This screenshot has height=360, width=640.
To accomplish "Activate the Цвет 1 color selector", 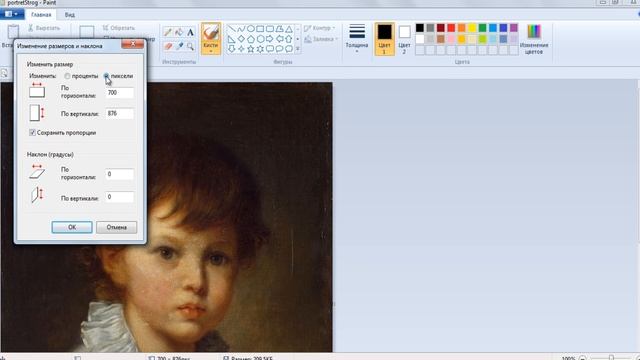I will click(x=384, y=39).
